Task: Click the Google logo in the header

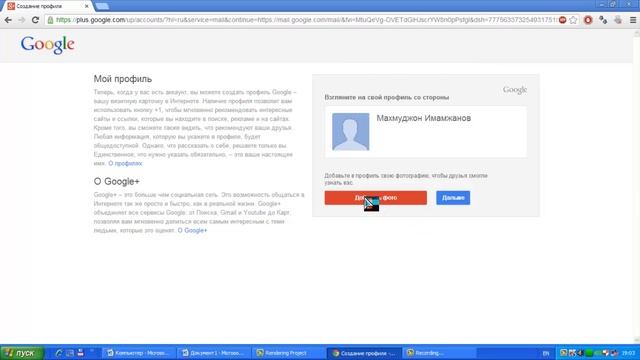Action: click(x=47, y=45)
